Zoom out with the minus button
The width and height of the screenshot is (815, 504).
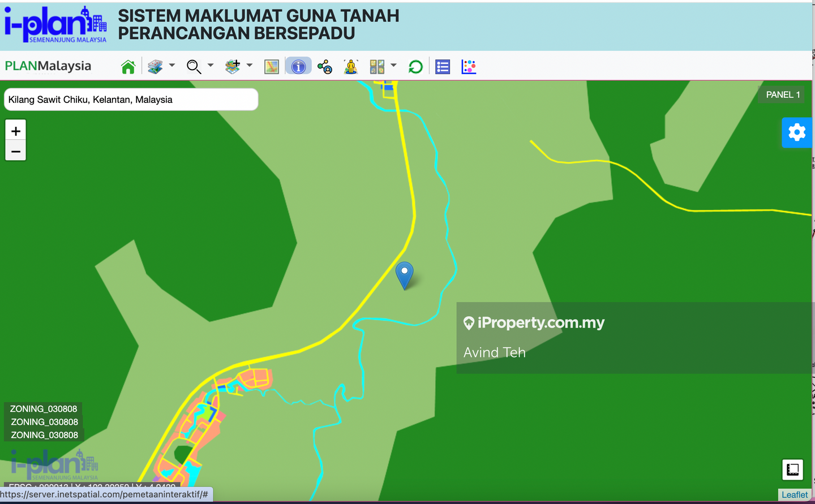(16, 151)
